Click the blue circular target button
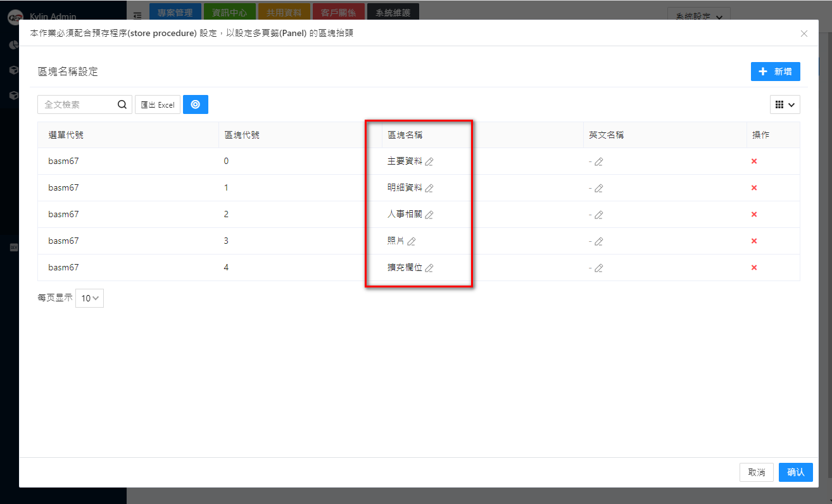 [196, 104]
